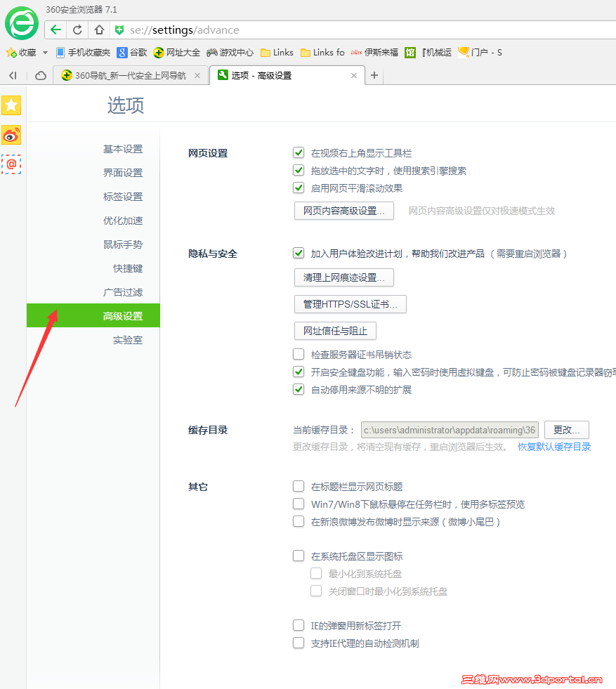Select 实验室 in the sidebar

(127, 340)
